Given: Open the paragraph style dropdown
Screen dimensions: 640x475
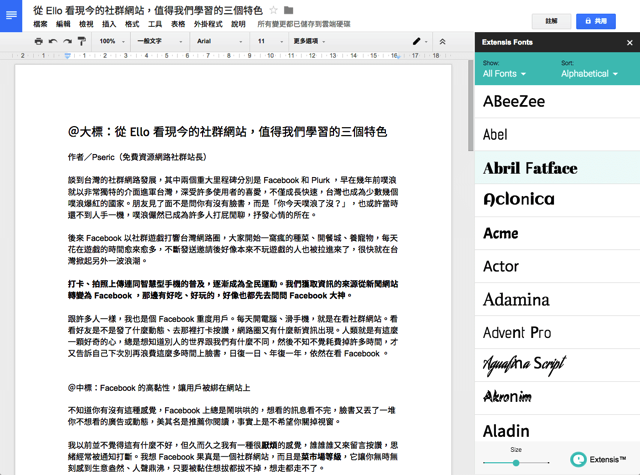Looking at the screenshot, I should tap(160, 41).
